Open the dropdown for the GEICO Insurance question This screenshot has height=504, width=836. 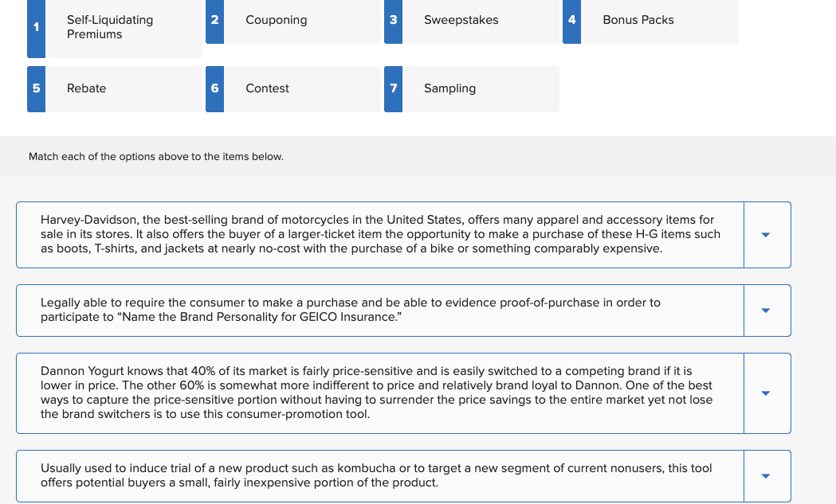[x=766, y=310]
